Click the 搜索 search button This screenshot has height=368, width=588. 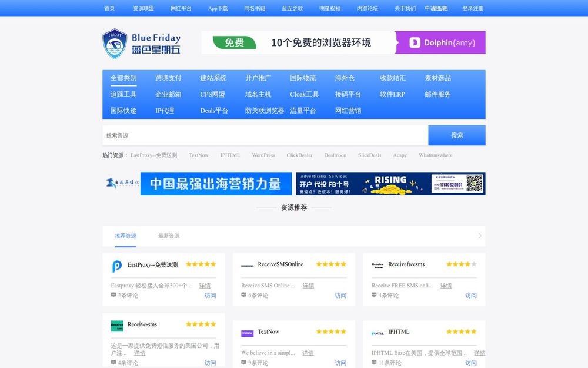tap(457, 135)
